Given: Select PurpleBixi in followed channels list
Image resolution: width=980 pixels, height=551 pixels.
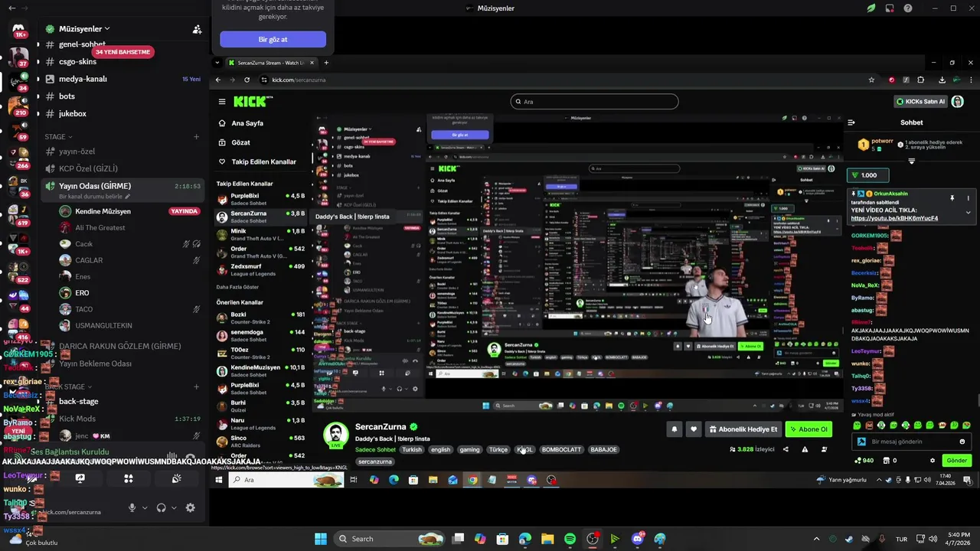Looking at the screenshot, I should click(260, 199).
